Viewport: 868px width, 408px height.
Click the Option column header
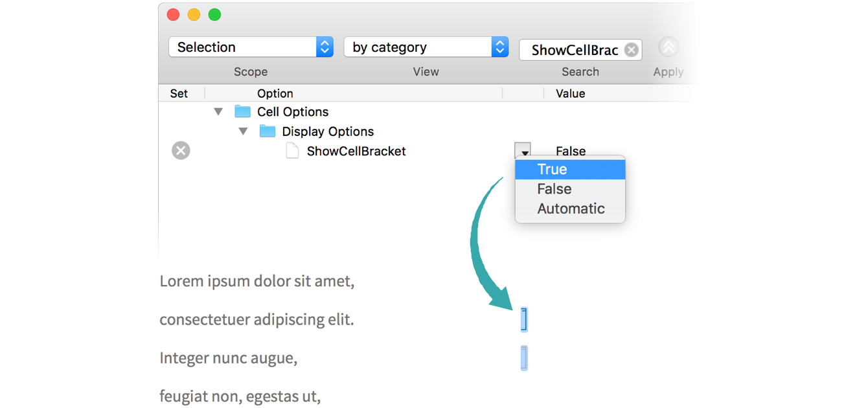coord(275,93)
